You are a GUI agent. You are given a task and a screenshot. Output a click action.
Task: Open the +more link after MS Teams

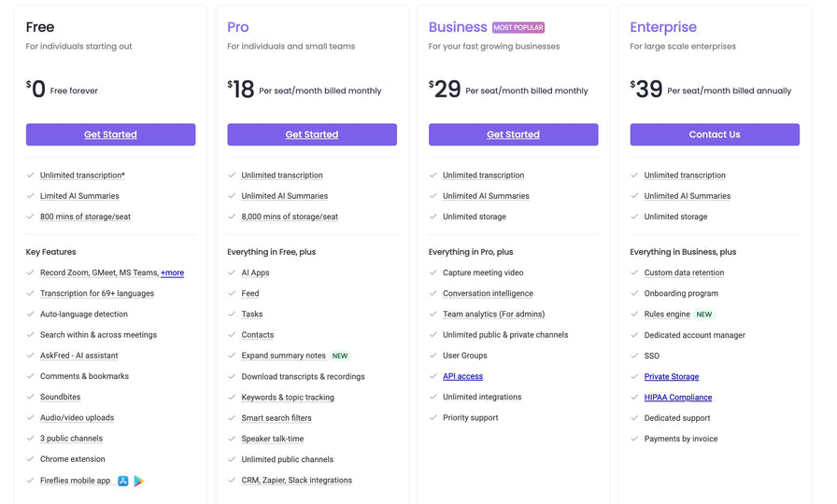(172, 273)
